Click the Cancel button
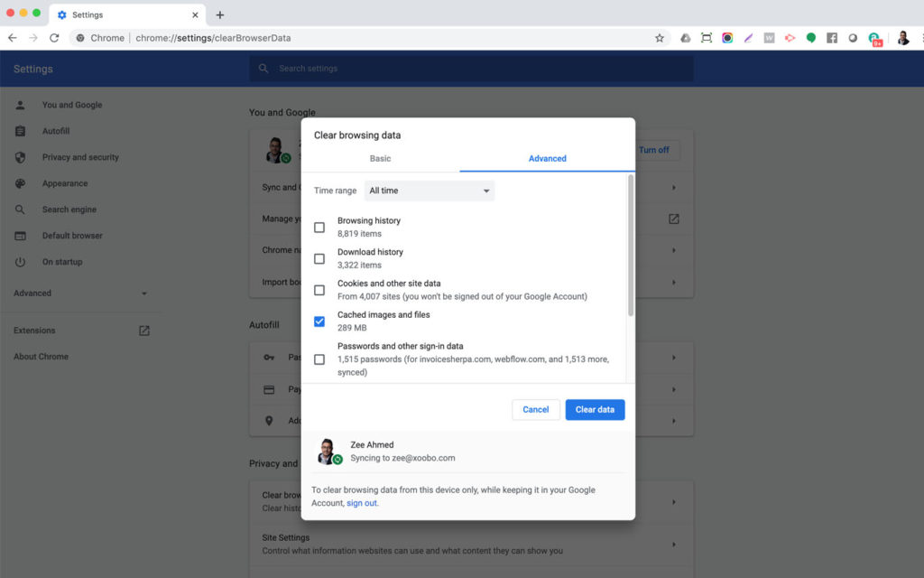Image resolution: width=924 pixels, height=578 pixels. tap(536, 409)
